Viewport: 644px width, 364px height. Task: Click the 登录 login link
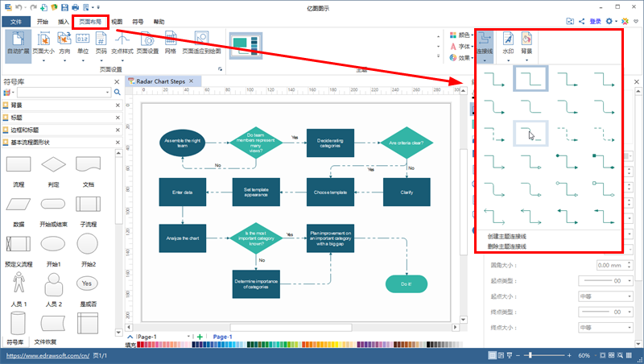pyautogui.click(x=595, y=22)
